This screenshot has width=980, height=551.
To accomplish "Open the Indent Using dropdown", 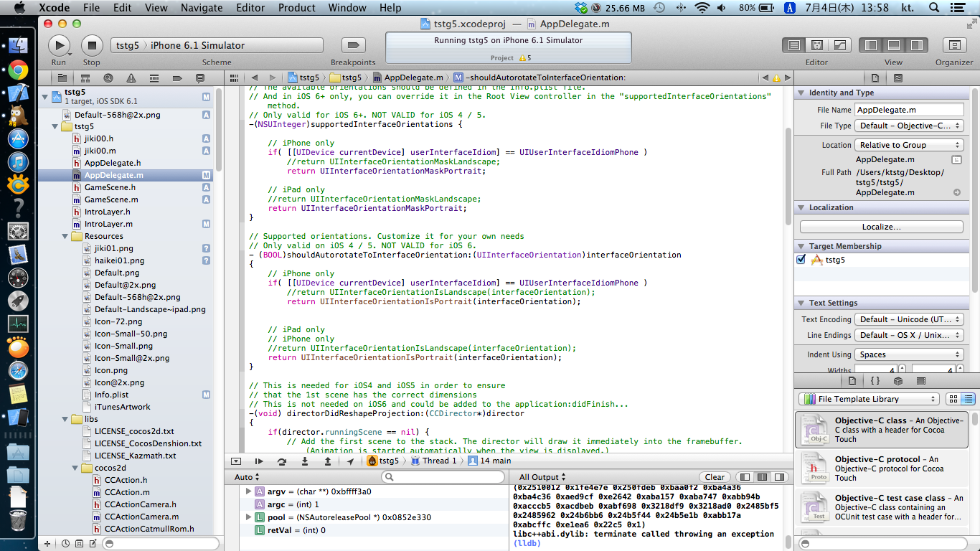I will click(x=909, y=354).
